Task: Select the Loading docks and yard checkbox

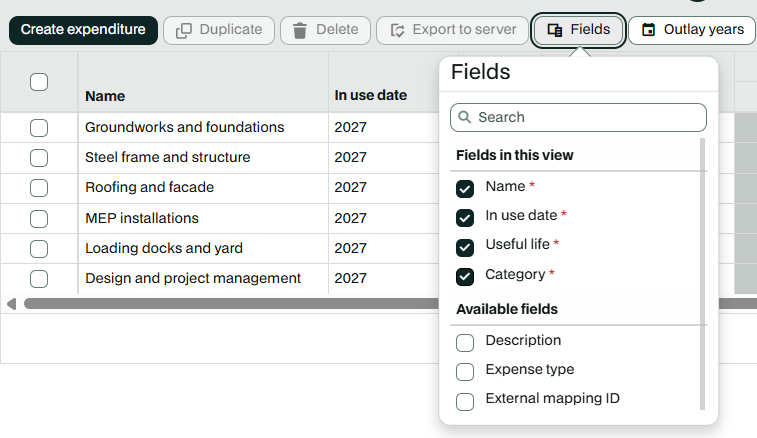Action: click(39, 249)
